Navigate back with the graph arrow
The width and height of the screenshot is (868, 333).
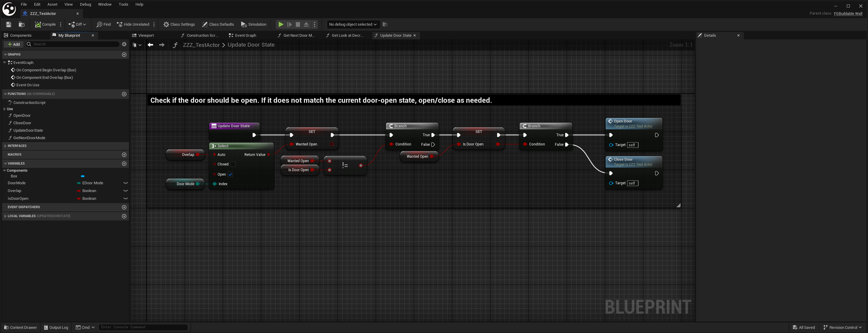tap(150, 45)
